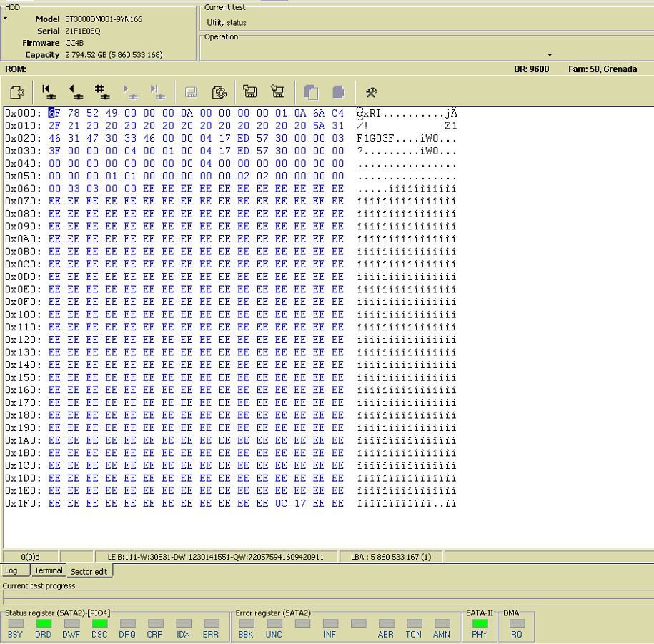This screenshot has height=644, width=654.
Task: Click the TON error indicator
Action: [414, 623]
